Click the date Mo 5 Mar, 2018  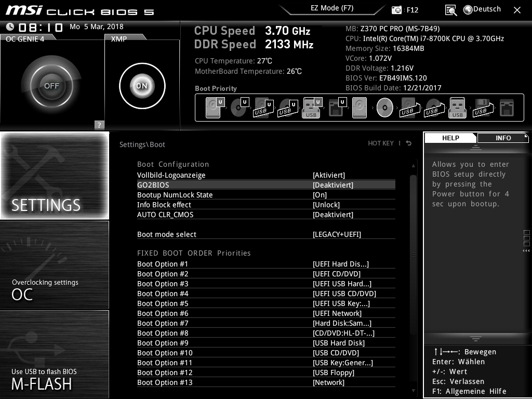(x=96, y=27)
